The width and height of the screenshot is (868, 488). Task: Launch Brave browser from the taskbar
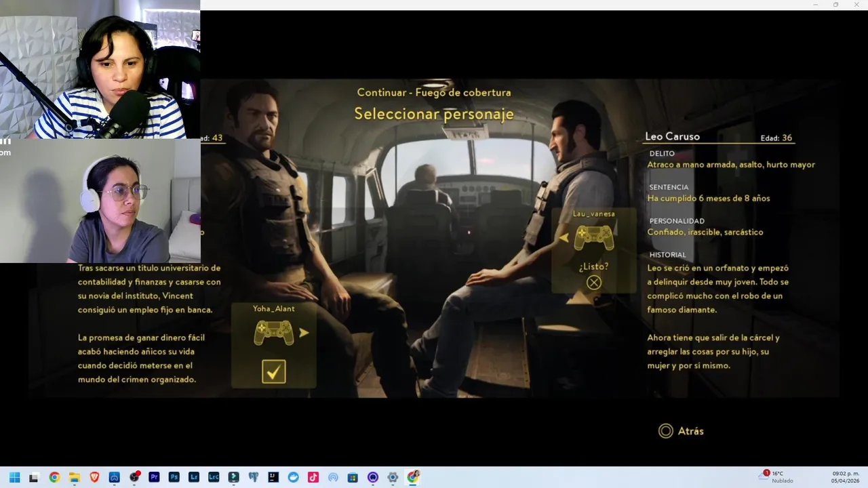[x=94, y=477]
